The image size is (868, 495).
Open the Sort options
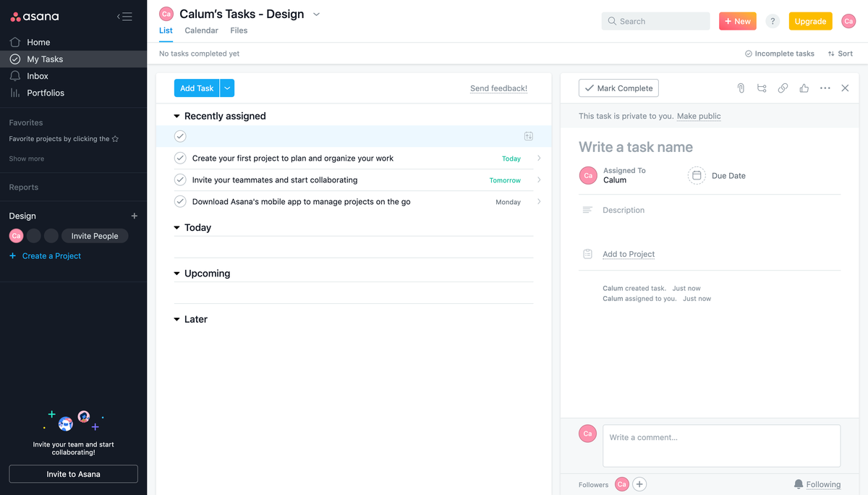[x=841, y=54]
